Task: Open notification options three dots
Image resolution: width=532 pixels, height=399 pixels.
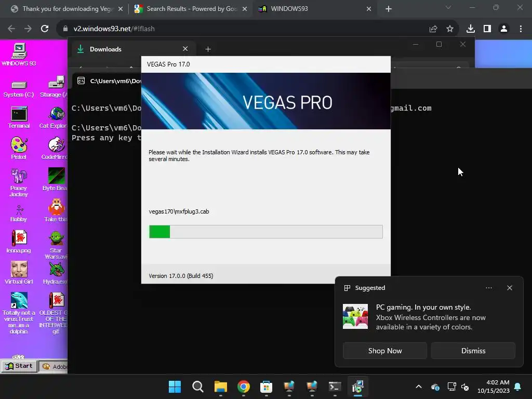Action: (x=488, y=288)
